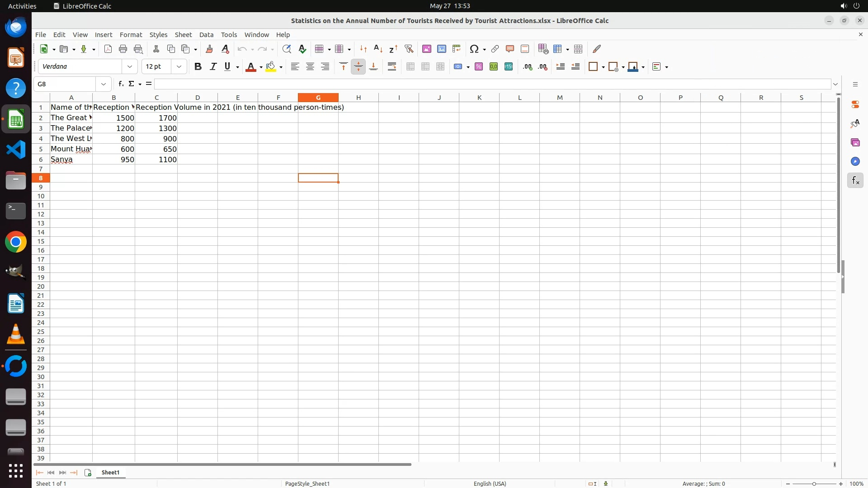
Task: Click the Insert Image icon
Action: point(427,49)
